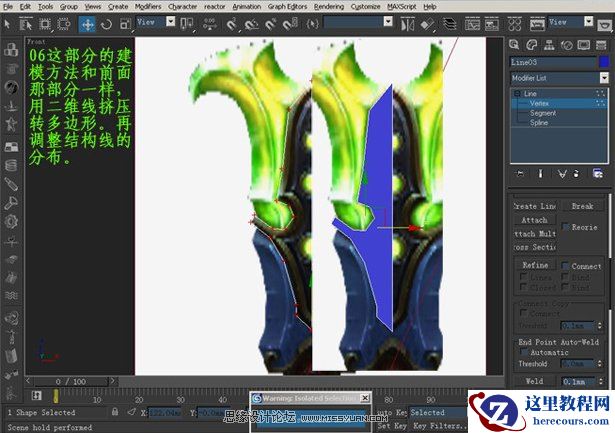
Task: Switch to Display command panel tab
Action: tap(584, 45)
